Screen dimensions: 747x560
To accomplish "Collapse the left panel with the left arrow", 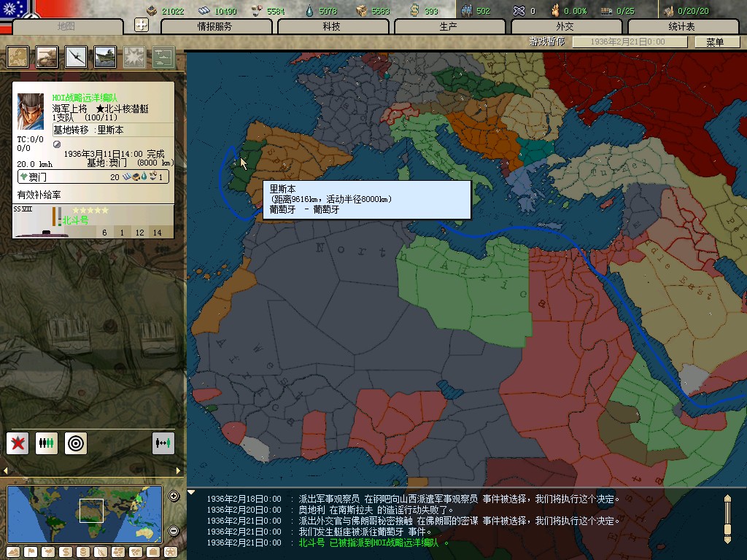I will coord(6,470).
